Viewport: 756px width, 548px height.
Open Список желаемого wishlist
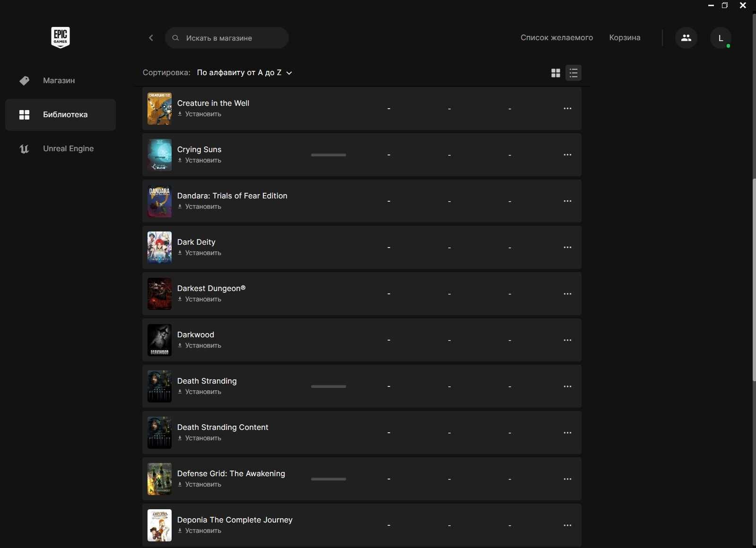[556, 38]
